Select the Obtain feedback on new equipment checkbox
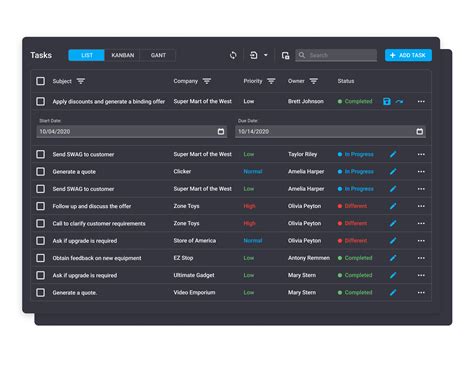Screen dimensions: 474x366 pyautogui.click(x=41, y=258)
